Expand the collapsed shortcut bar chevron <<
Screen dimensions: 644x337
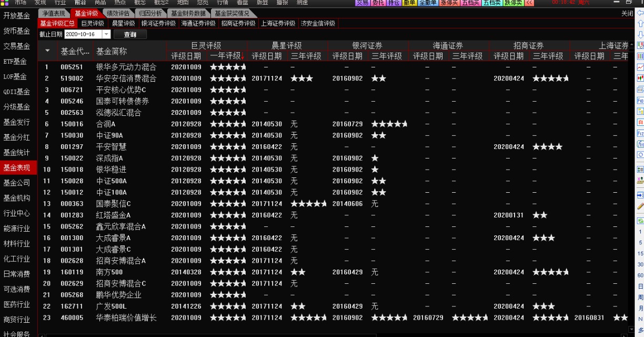[x=529, y=3]
